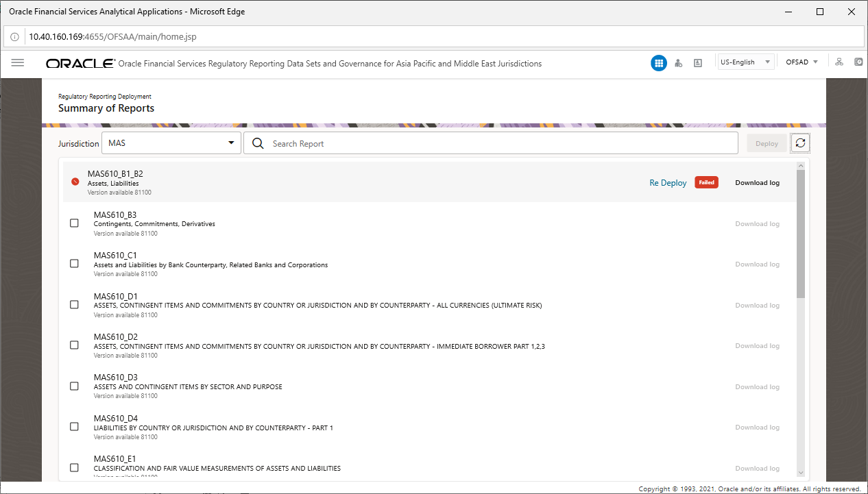This screenshot has height=494, width=868.
Task: Mark the MAS610_D4 checkbox
Action: (x=74, y=427)
